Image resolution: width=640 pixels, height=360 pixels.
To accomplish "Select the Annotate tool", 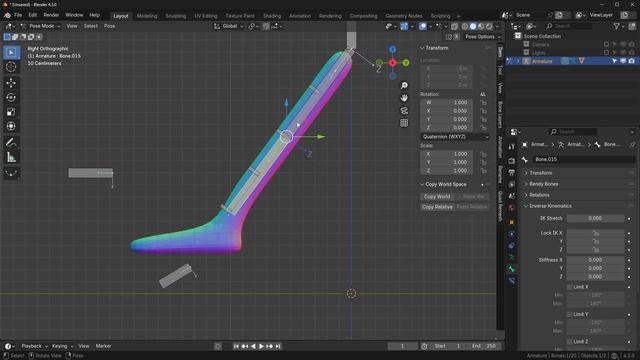I will tap(11, 143).
